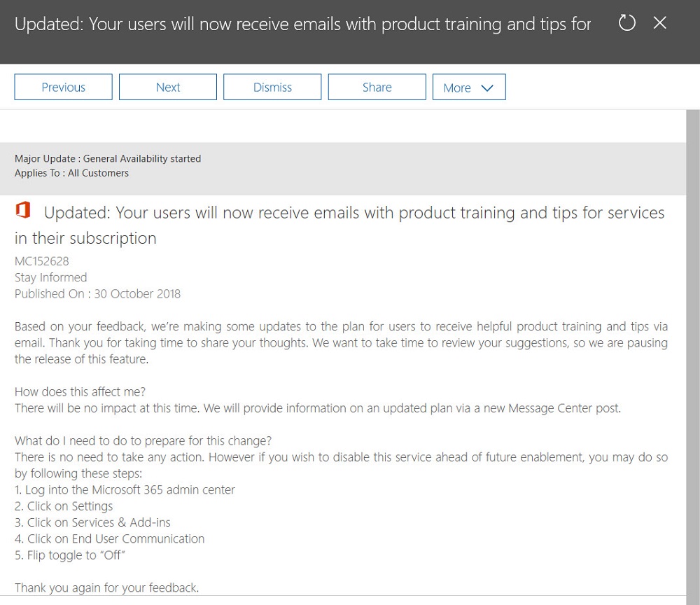
Task: Click the 'What do I need to do' heading
Action: 143,441
